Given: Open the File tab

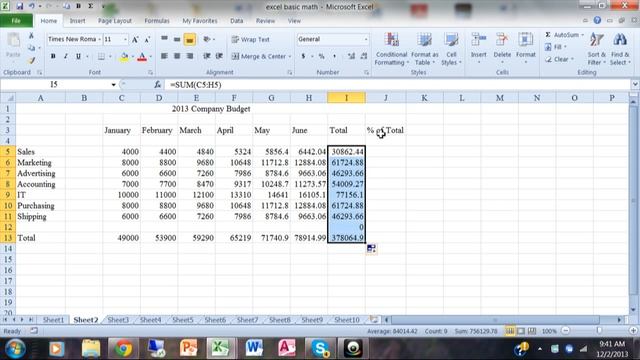Looking at the screenshot, I should pyautogui.click(x=16, y=20).
